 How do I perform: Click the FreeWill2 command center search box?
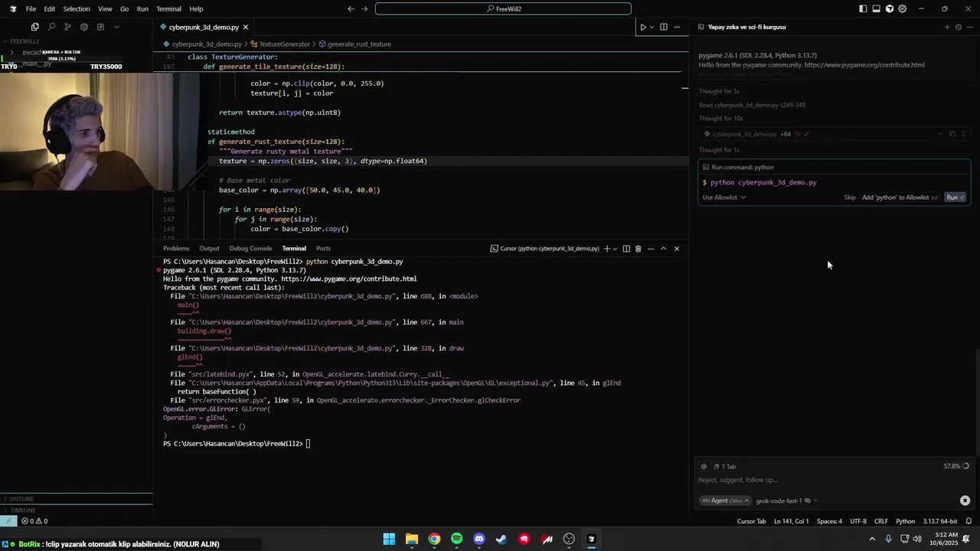(503, 9)
